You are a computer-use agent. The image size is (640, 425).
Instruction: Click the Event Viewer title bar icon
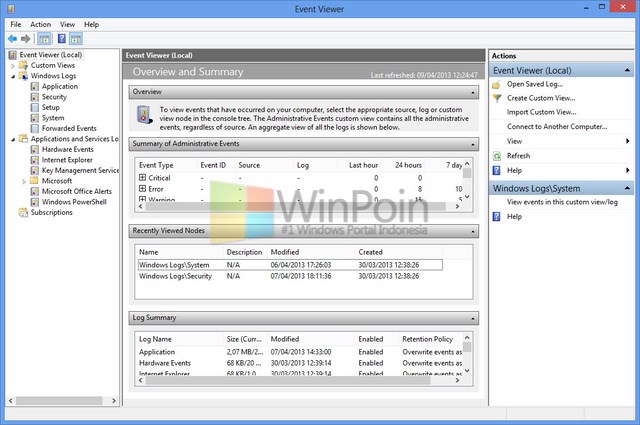(11, 9)
